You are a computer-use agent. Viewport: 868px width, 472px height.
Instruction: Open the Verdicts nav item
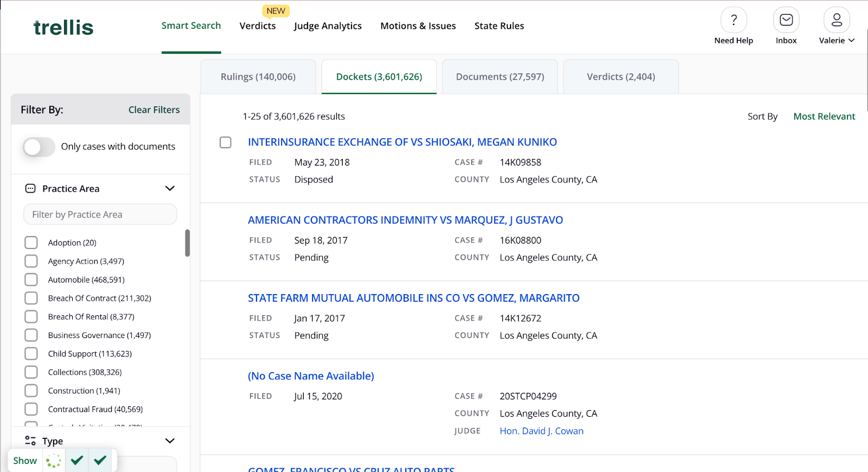[x=258, y=25]
